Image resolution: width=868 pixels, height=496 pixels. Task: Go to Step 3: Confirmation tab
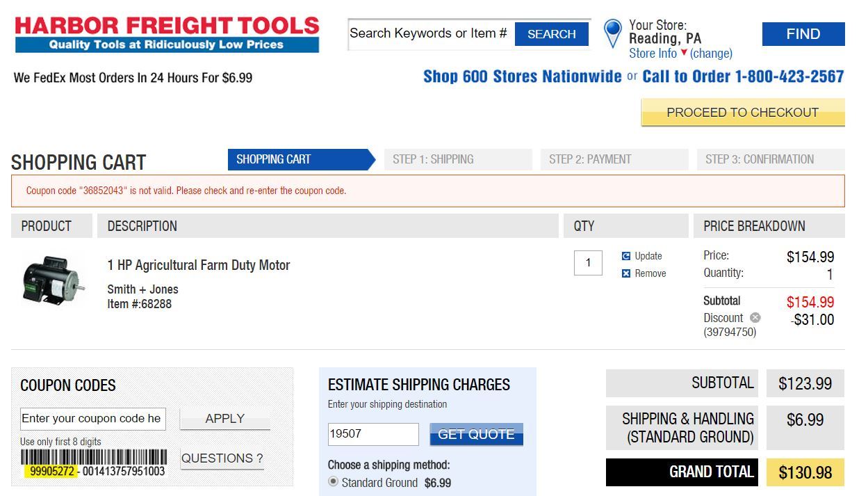pyautogui.click(x=770, y=159)
